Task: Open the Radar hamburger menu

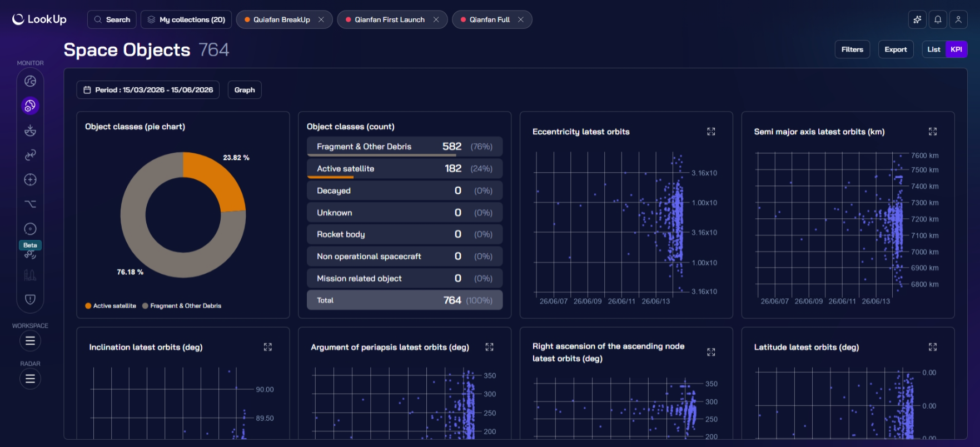Action: pos(30,379)
